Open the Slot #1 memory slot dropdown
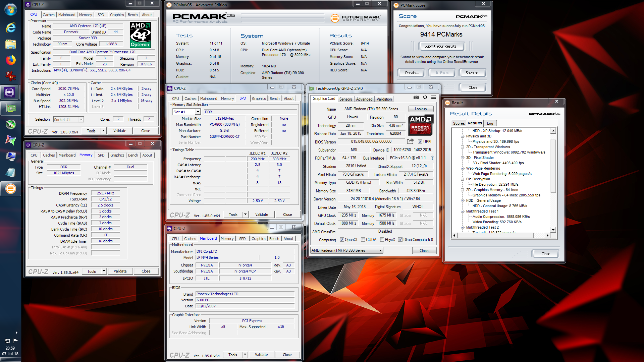 coord(198,112)
